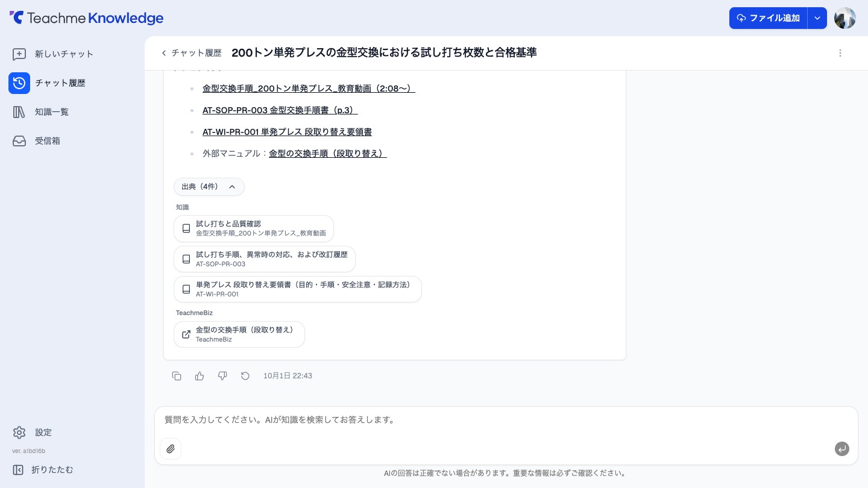This screenshot has height=488, width=868.
Task: Open link AT-SOP-PR-003 金型交換手順書（p.3）
Action: click(x=280, y=110)
